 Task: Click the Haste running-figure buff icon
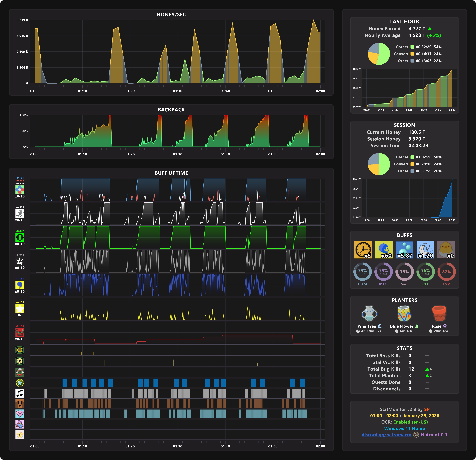(x=20, y=214)
